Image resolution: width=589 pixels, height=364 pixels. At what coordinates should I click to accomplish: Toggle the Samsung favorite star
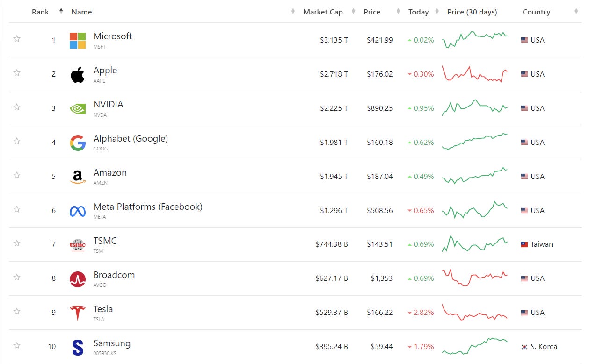[x=17, y=346]
